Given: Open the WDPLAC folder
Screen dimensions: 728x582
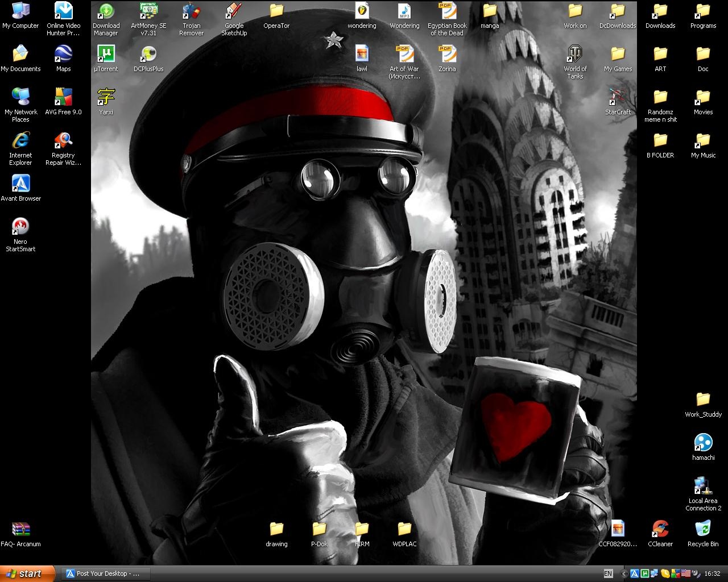Looking at the screenshot, I should click(x=404, y=534).
